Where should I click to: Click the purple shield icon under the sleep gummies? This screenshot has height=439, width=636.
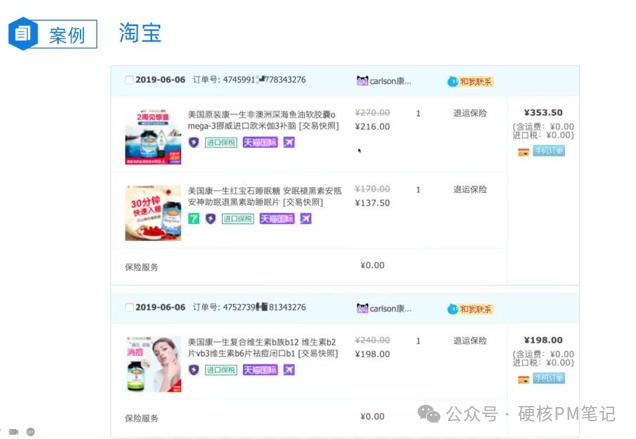211,219
